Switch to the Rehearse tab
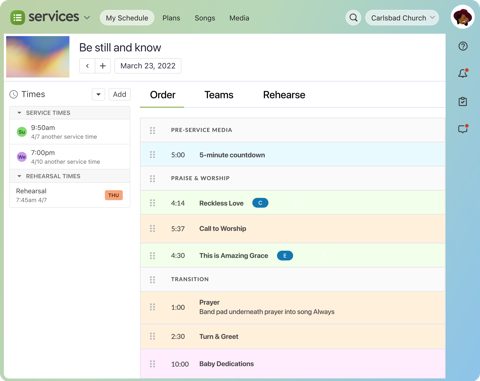This screenshot has height=381, width=480. point(284,95)
